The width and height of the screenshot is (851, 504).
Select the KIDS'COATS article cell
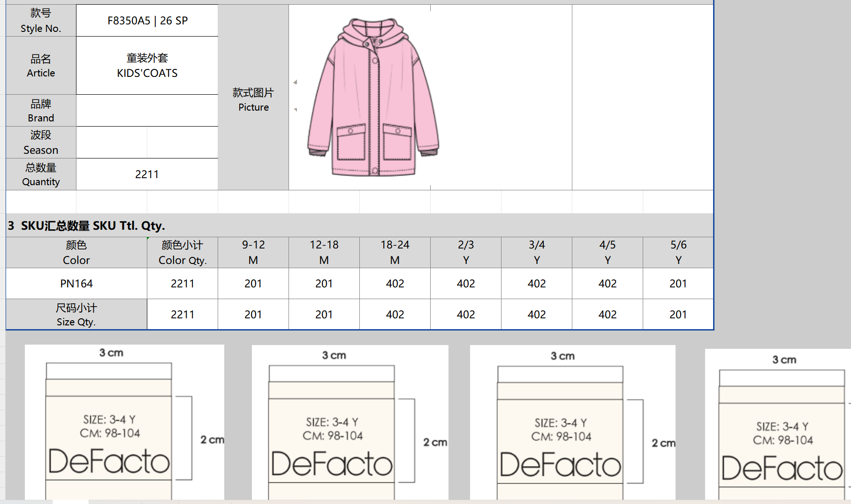click(147, 66)
